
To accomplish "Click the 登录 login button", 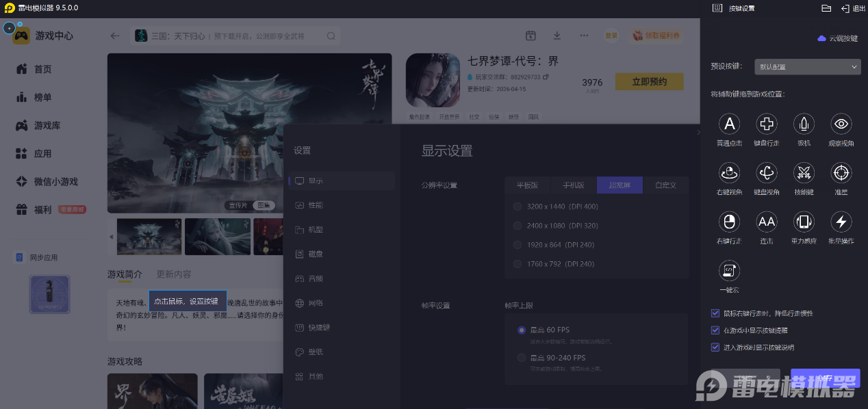I will (x=611, y=36).
